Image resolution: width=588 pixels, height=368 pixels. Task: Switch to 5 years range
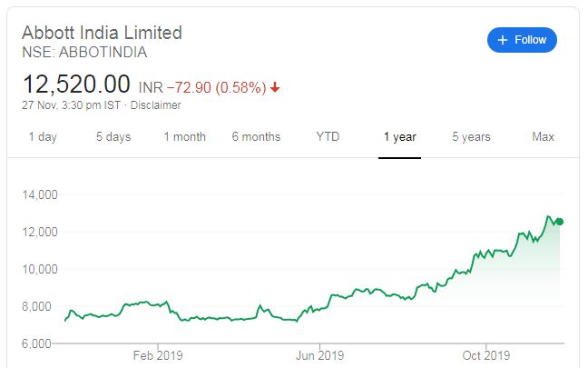coord(471,137)
